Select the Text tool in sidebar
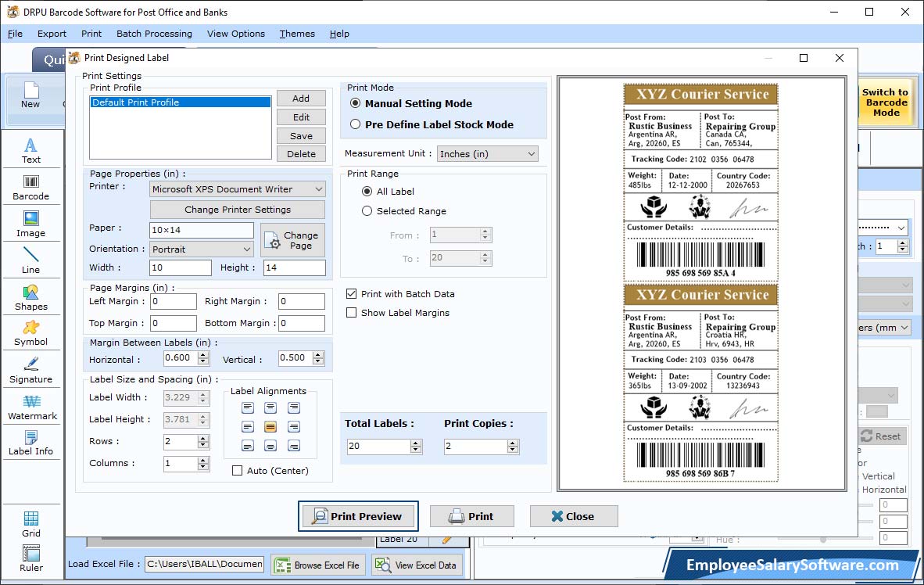The height and width of the screenshot is (585, 924). click(x=30, y=150)
